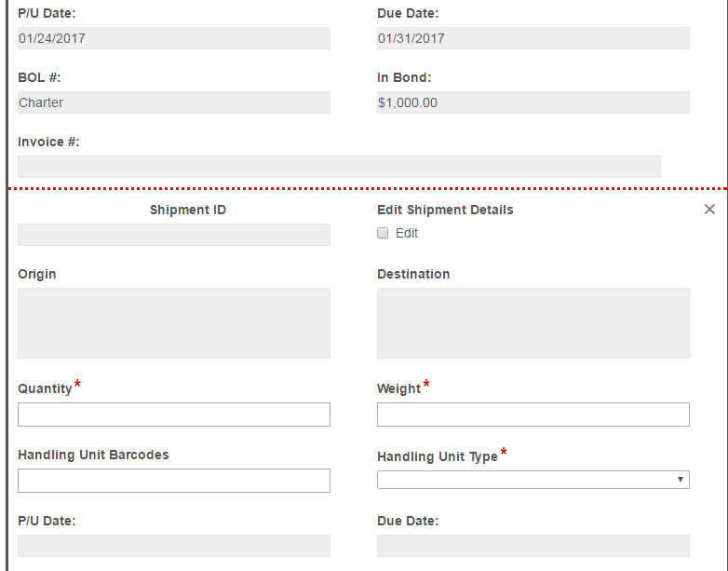The image size is (728, 571).
Task: Click the Quantity input field
Action: coord(173,415)
